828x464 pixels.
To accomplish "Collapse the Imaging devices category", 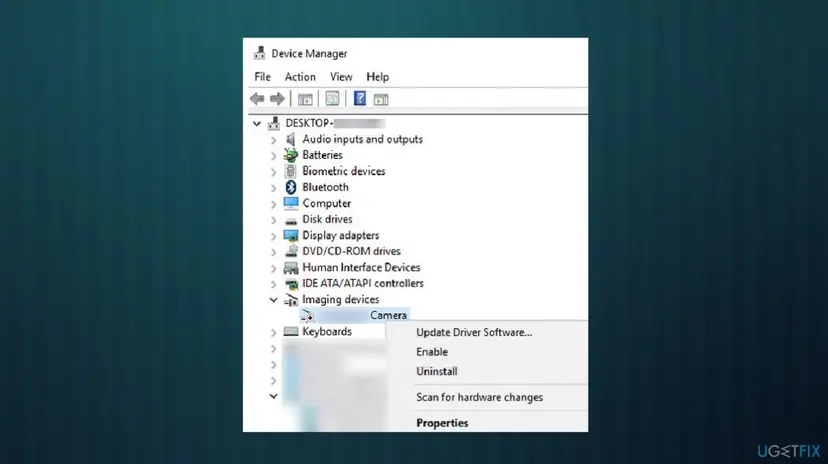I will (273, 300).
